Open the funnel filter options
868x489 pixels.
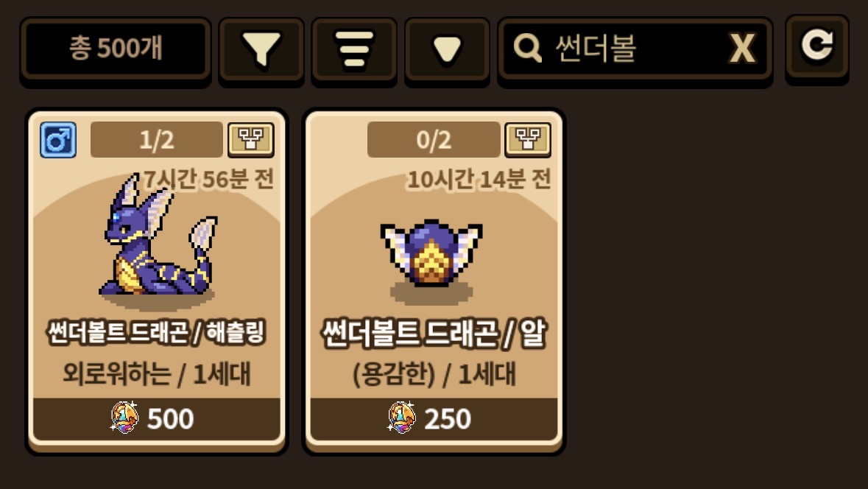[261, 50]
